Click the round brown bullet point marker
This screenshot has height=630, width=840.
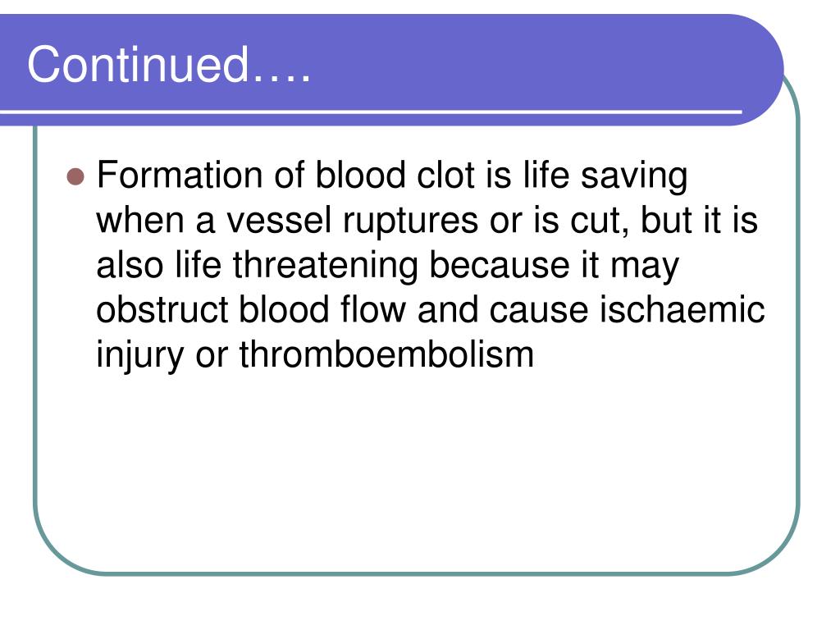(76, 177)
